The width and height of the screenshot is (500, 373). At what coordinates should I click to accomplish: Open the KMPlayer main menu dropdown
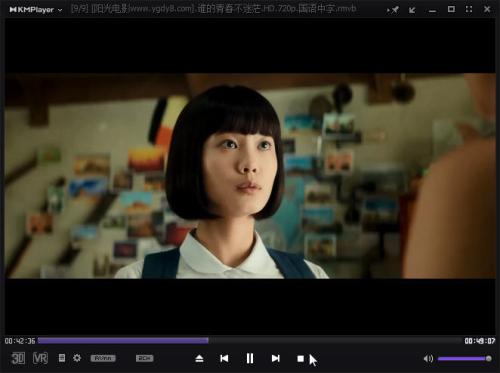(36, 10)
